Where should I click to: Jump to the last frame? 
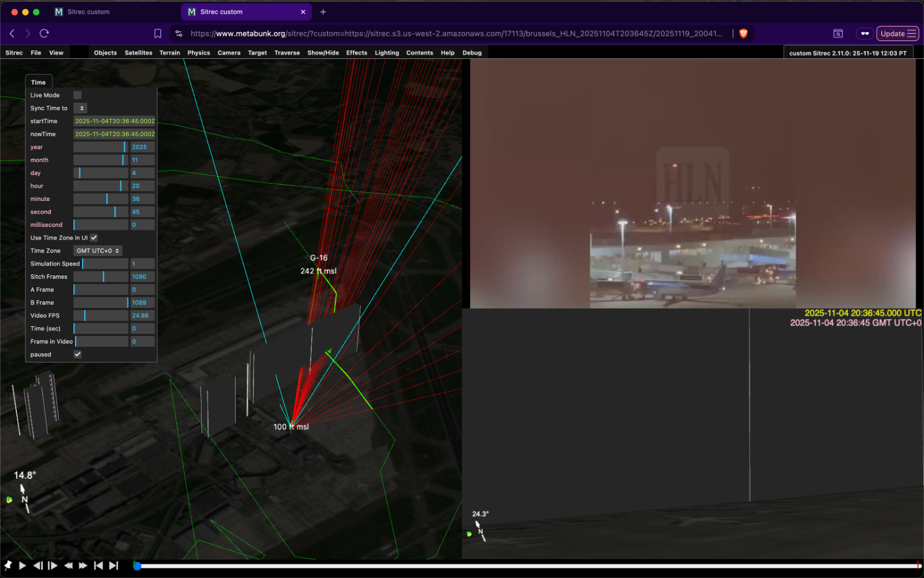tap(114, 566)
